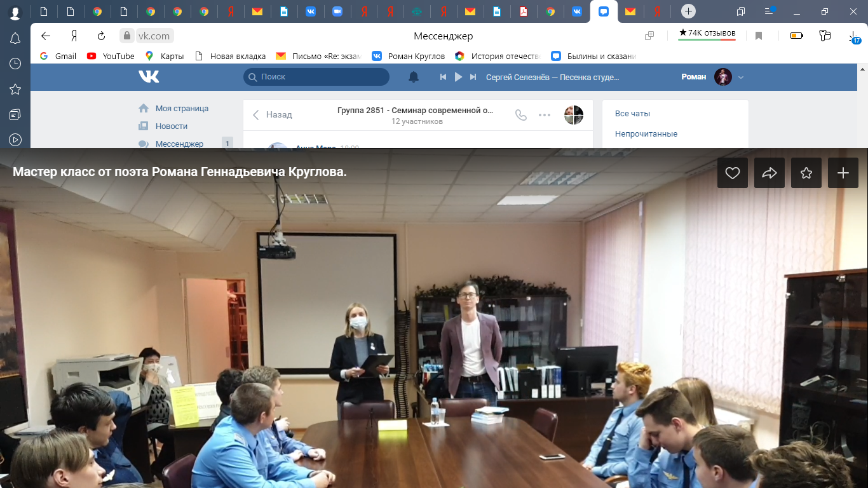The image size is (868, 488).
Task: Open chat actions three-dots menu
Action: point(545,115)
